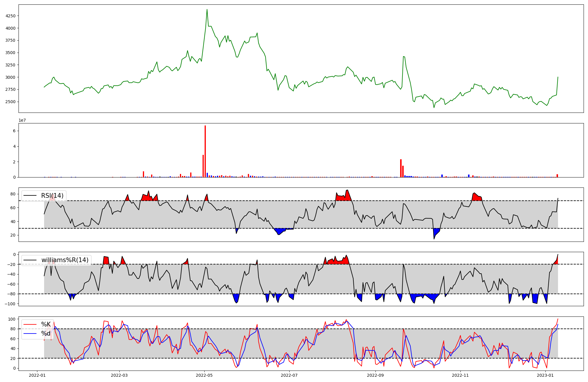Click the 2023-01 x-axis date label
This screenshot has height=382, width=588.
click(545, 375)
